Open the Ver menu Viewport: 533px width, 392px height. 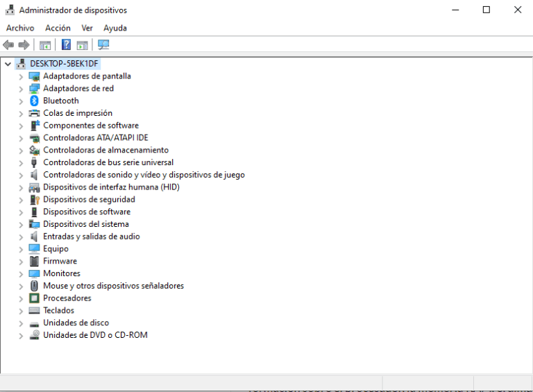(x=87, y=28)
